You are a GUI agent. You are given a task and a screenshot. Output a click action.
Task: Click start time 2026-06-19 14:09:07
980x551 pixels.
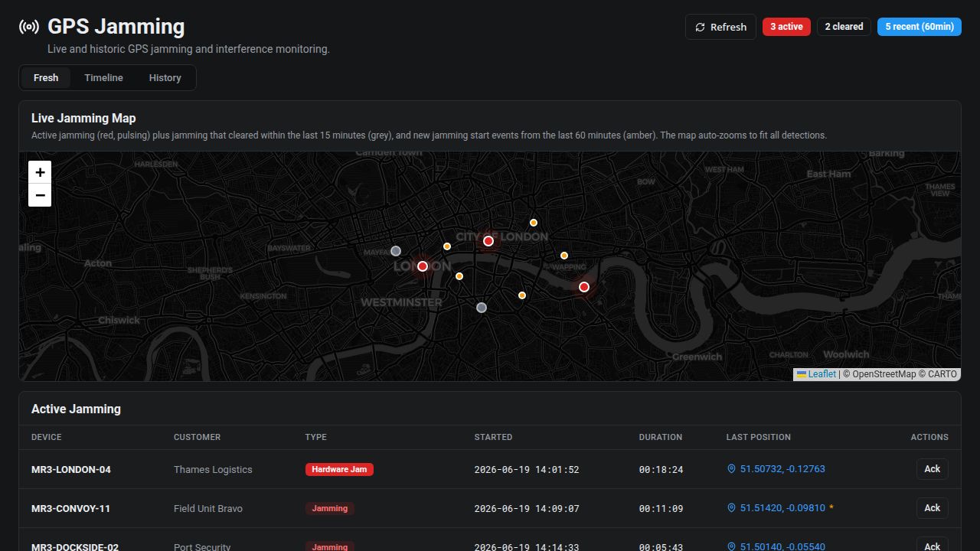pyautogui.click(x=527, y=509)
